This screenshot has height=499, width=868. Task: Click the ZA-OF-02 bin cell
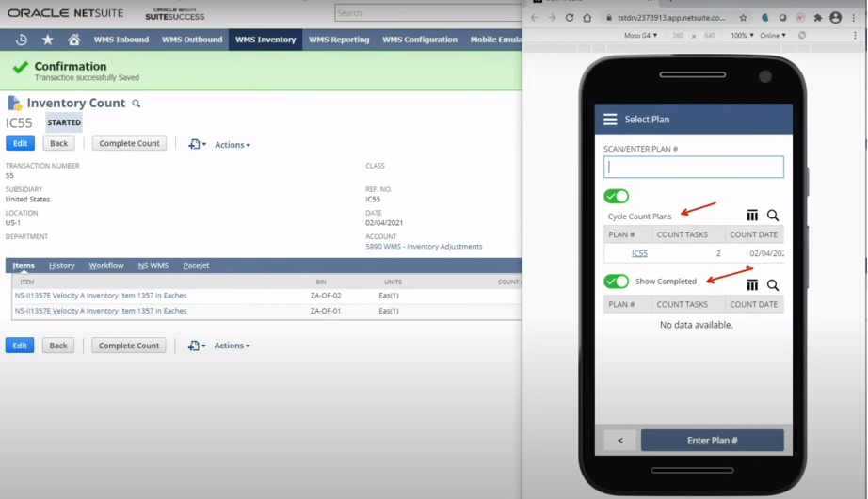click(x=326, y=296)
